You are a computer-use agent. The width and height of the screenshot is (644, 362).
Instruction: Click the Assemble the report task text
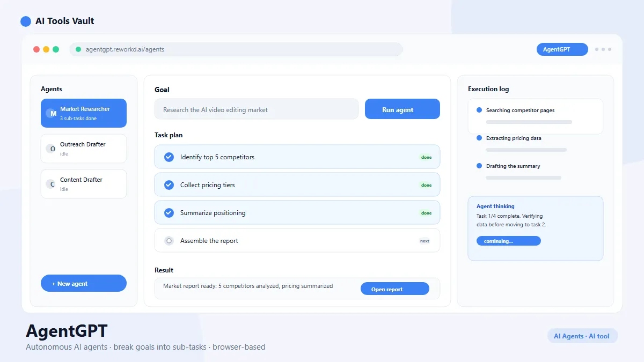pyautogui.click(x=209, y=241)
